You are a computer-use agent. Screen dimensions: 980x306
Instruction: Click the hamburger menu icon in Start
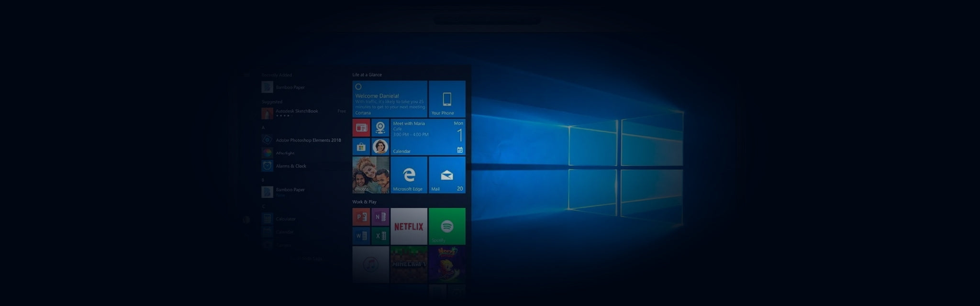pyautogui.click(x=246, y=75)
